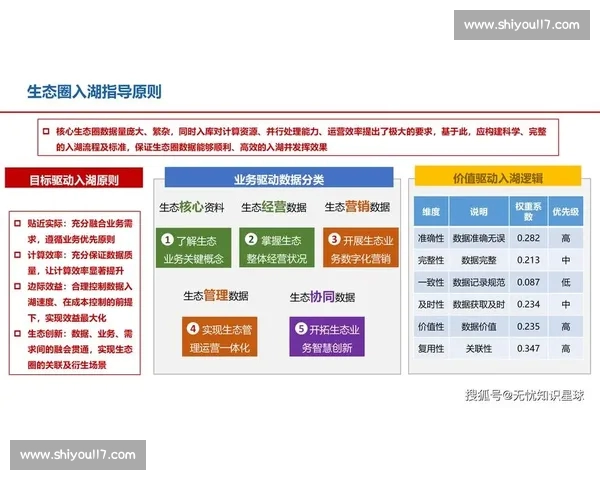Select the green 了解生态业务关键概念 box
This screenshot has height=480, width=600.
tap(194, 248)
